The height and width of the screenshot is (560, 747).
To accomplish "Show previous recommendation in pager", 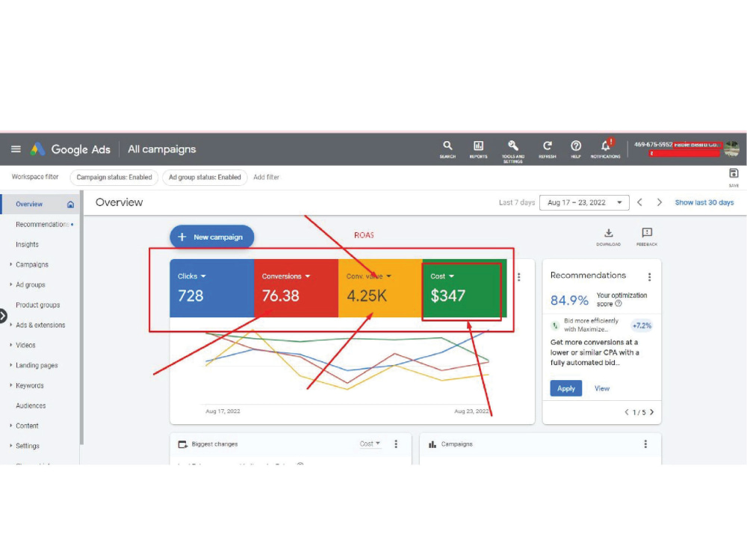I will click(627, 412).
